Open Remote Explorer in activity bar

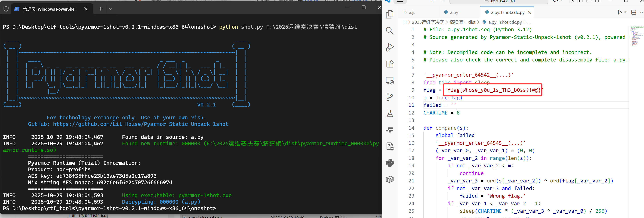390,81
